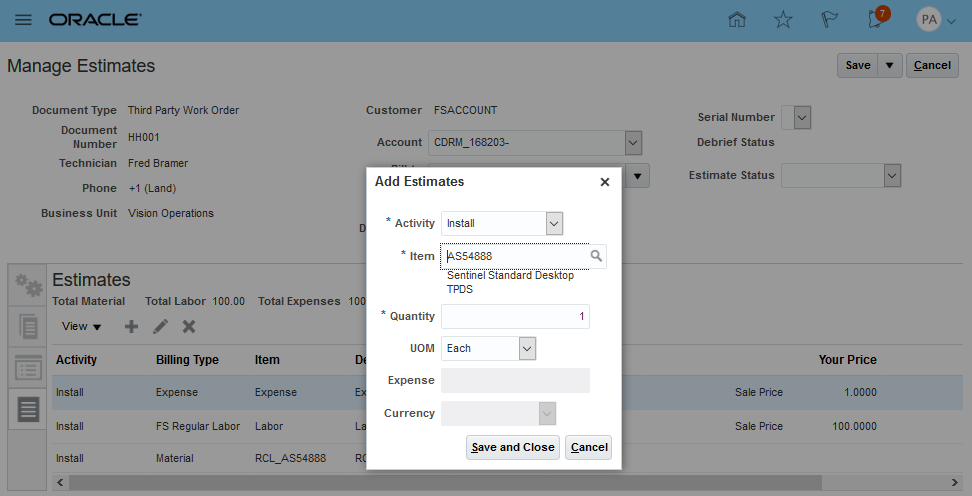Click the Item search magnifier icon
The image size is (972, 496).
click(x=596, y=257)
